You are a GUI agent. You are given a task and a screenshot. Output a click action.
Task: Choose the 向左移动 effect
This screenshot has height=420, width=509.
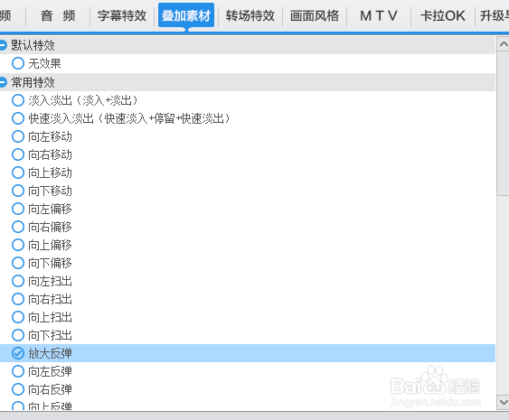[18, 136]
